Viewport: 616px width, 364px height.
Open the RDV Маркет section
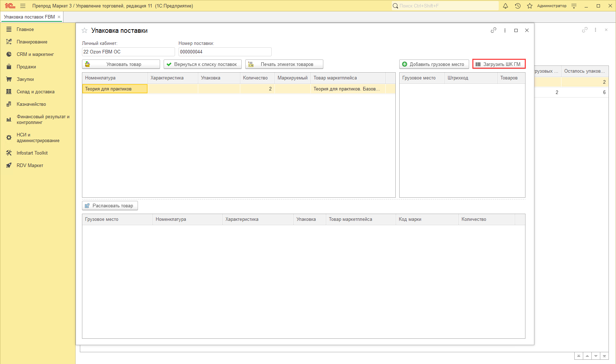point(30,165)
